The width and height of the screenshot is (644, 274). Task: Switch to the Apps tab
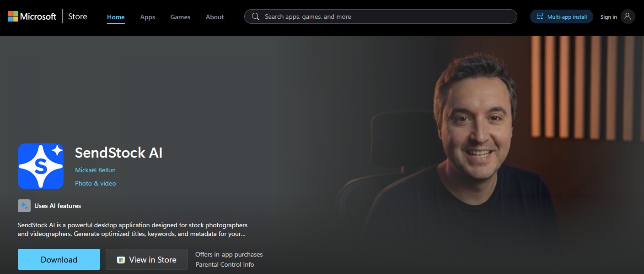point(147,17)
